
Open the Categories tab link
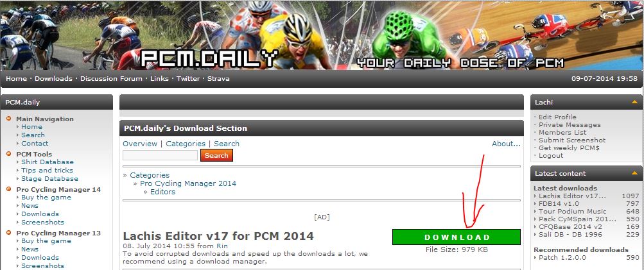(186, 144)
